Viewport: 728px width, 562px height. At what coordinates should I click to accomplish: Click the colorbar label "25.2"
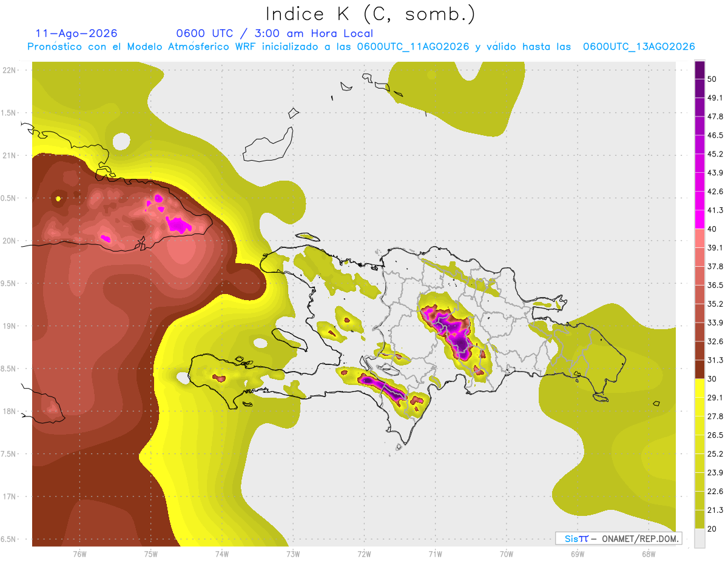[x=715, y=453]
